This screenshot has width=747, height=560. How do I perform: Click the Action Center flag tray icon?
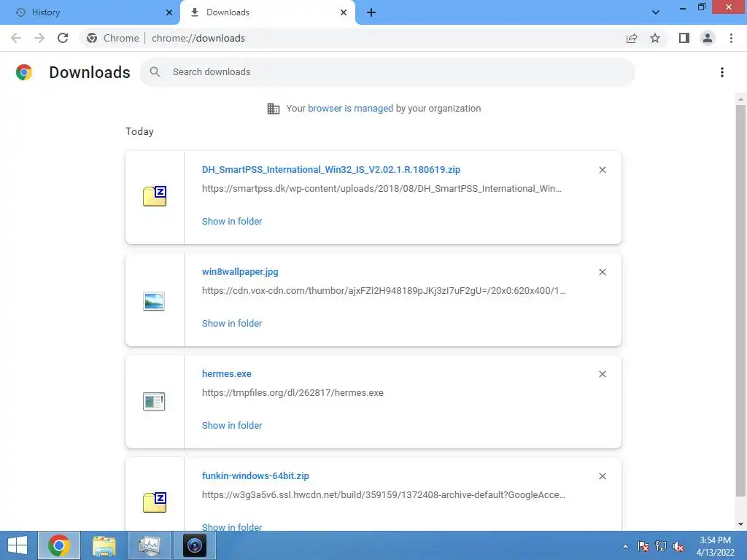point(643,546)
